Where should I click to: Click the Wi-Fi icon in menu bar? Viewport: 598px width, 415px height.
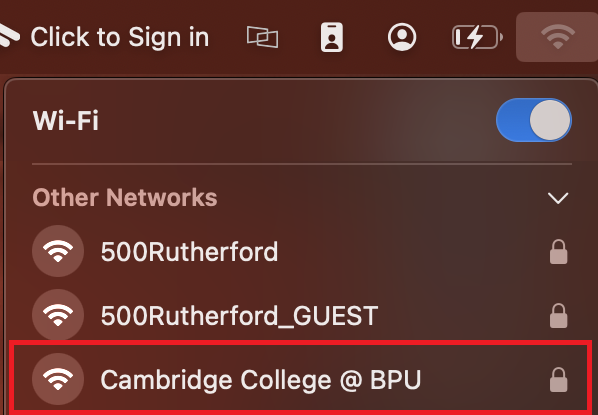pos(558,37)
